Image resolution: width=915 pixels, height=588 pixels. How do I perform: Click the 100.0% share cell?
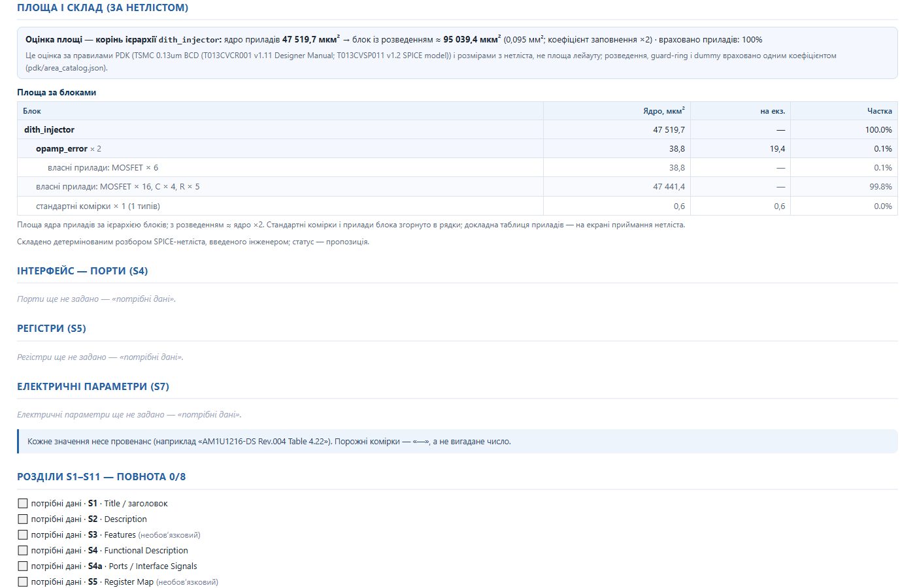tap(844, 129)
